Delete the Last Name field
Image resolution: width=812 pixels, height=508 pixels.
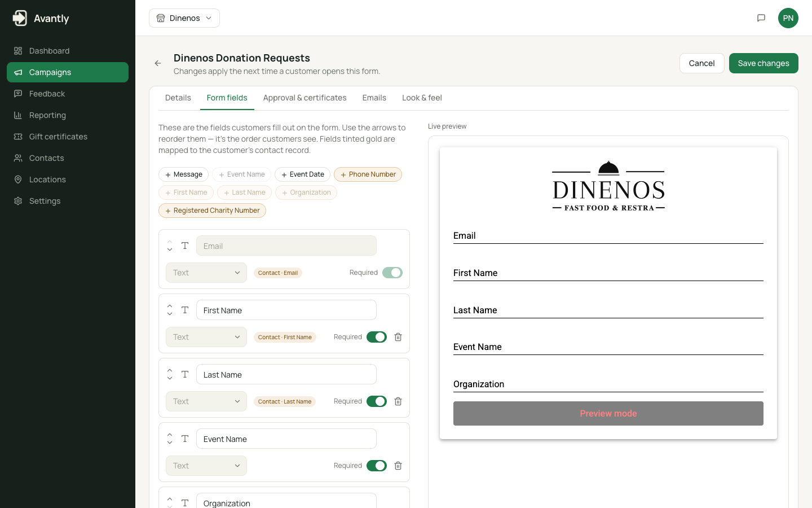point(398,401)
